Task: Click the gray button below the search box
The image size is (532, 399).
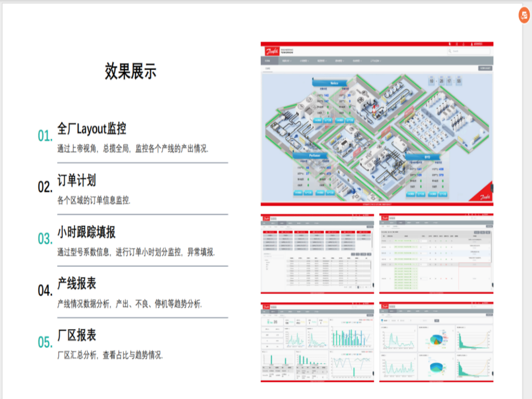Action: (485, 68)
